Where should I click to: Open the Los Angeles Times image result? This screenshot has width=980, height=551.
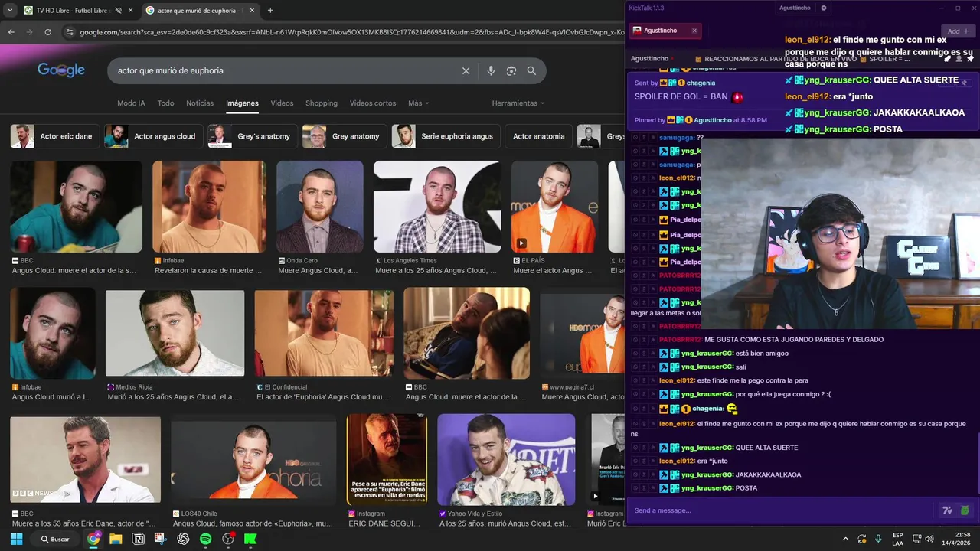(437, 207)
